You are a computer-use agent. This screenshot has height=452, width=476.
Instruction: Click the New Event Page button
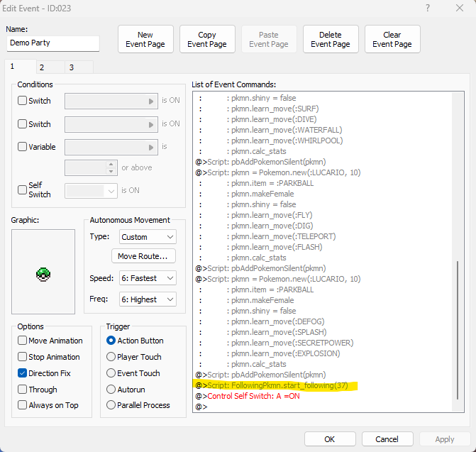(x=145, y=39)
